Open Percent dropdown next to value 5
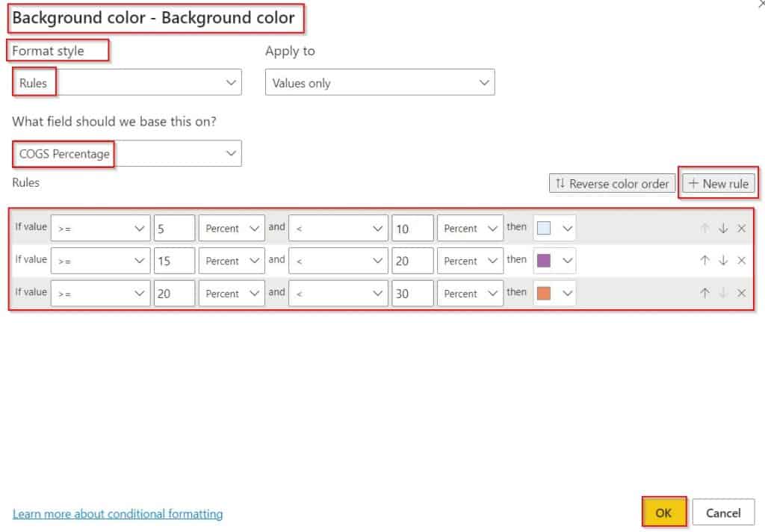Image resolution: width=765 pixels, height=532 pixels. click(x=232, y=228)
